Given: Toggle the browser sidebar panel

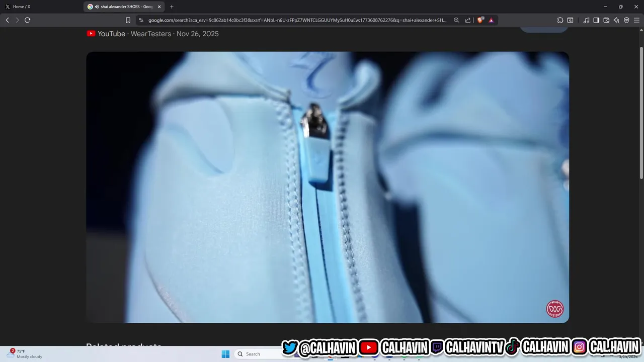Looking at the screenshot, I should 596,20.
